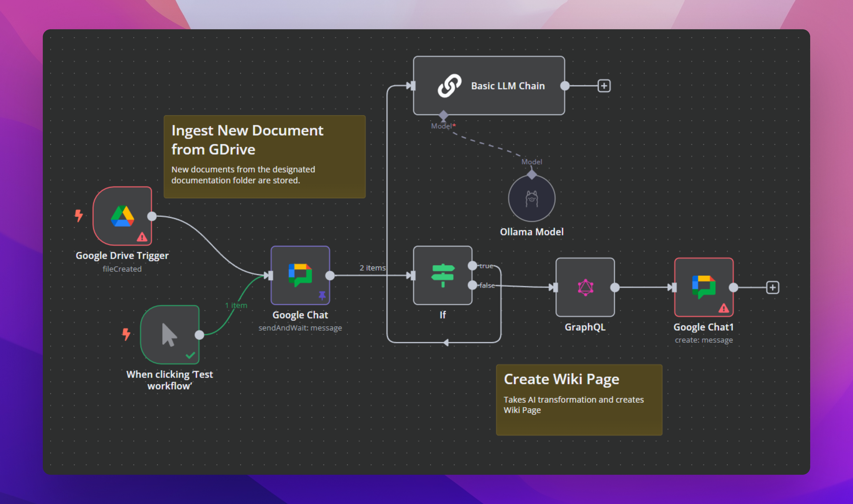Viewport: 853px width, 504px height.
Task: Click the 2 items connection label
Action: pyautogui.click(x=372, y=268)
